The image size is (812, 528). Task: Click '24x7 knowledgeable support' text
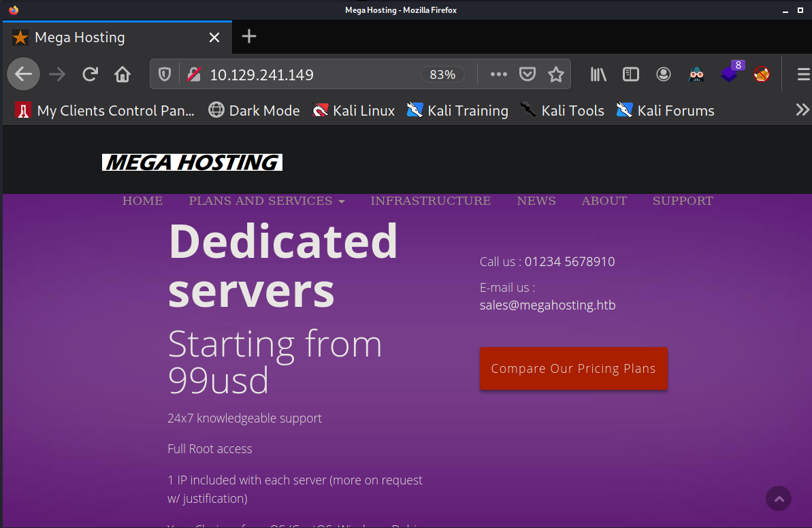pos(244,418)
